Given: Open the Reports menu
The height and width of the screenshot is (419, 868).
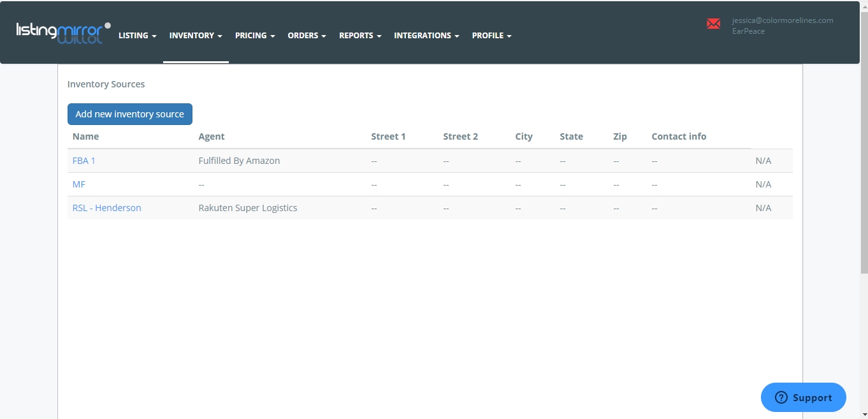Looking at the screenshot, I should 360,36.
